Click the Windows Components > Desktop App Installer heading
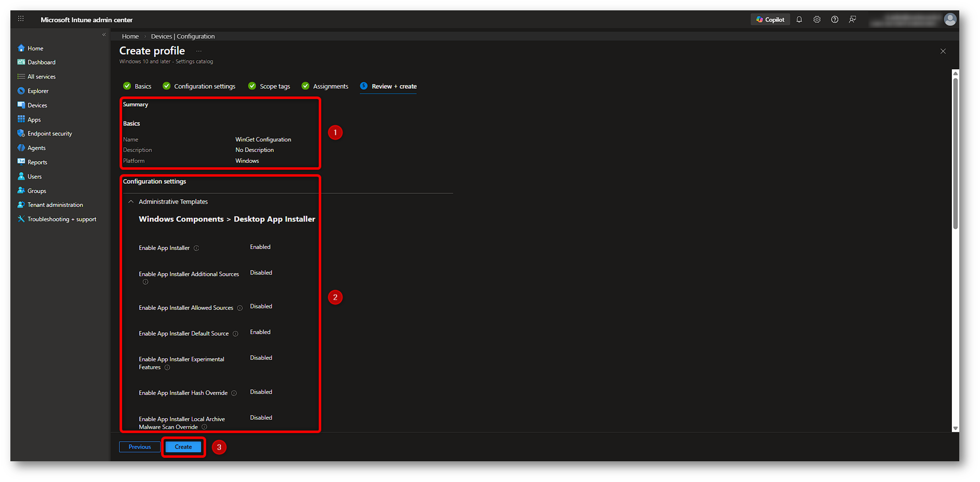The image size is (980, 482). pos(227,219)
